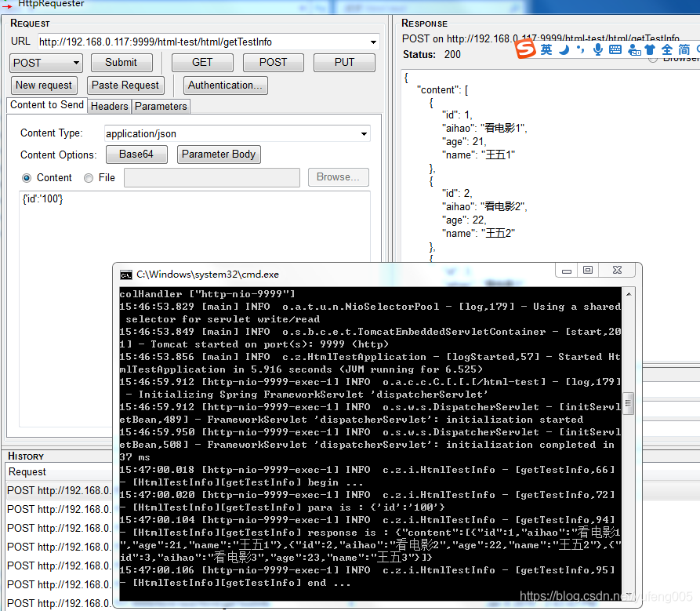Click the moon mode icon in Sogou toolbar
Image resolution: width=700 pixels, height=611 pixels.
tap(564, 49)
